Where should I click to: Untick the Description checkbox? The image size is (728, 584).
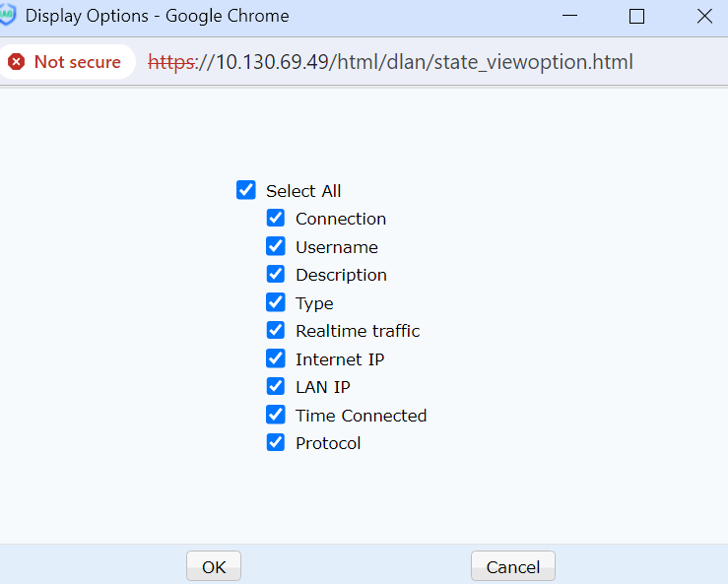276,275
